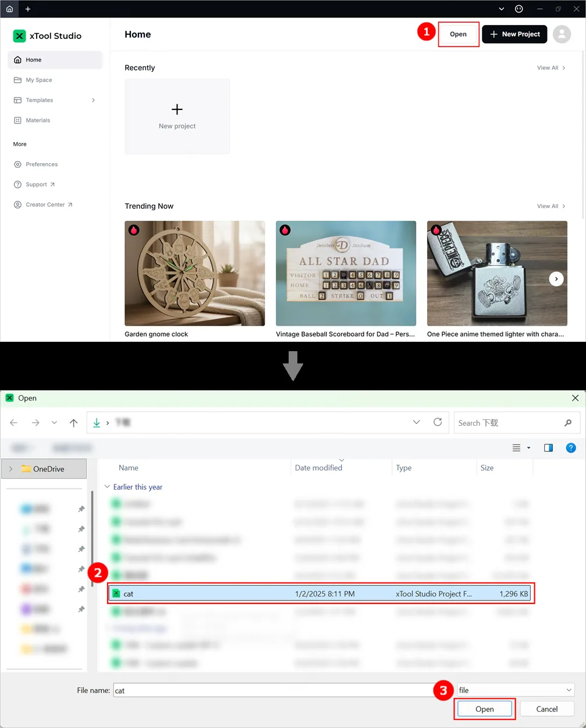This screenshot has width=586, height=728.
Task: Select OneDrive in the navigation pane
Action: point(44,469)
